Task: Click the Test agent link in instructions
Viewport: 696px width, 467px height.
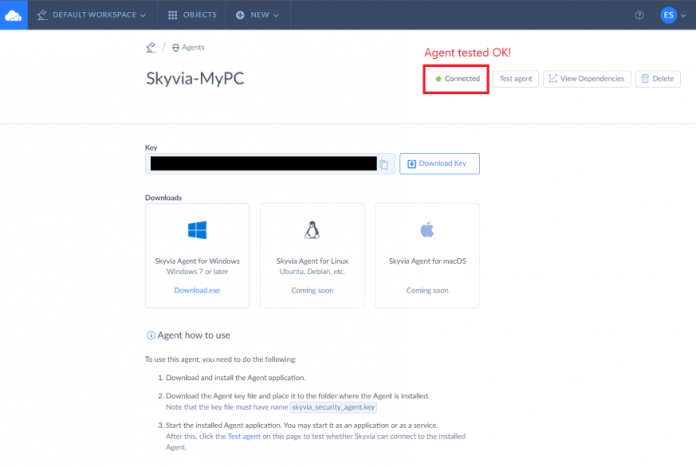Action: coord(246,437)
